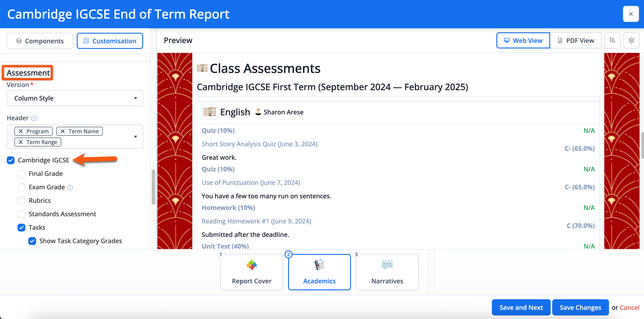Viewport: 644px width, 319px height.
Task: Open the Version Column Style dropdown
Action: 75,98
